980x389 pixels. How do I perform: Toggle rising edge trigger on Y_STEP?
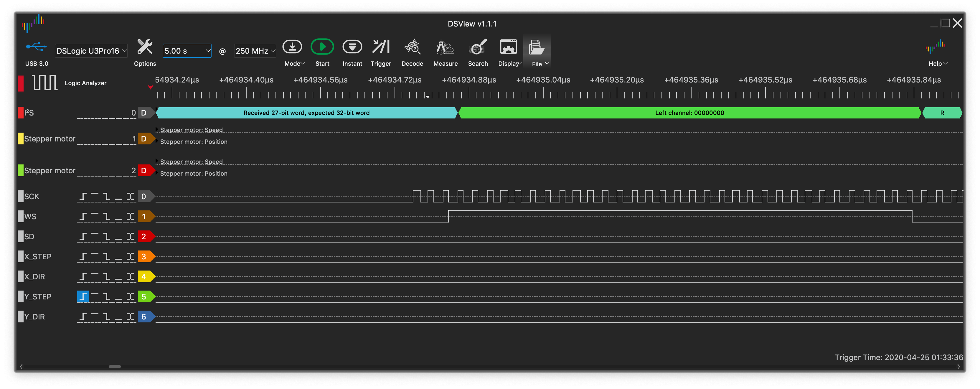pos(83,296)
